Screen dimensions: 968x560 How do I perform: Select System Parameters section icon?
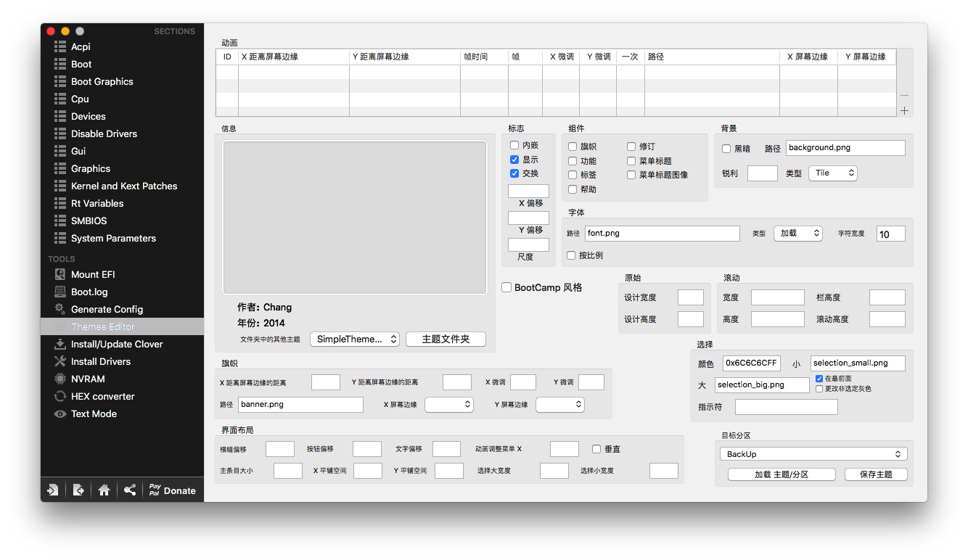point(60,238)
